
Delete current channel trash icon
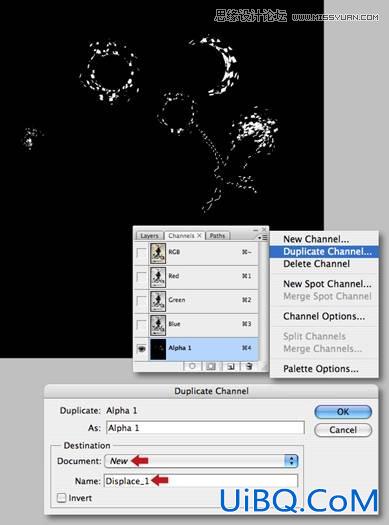click(x=249, y=366)
